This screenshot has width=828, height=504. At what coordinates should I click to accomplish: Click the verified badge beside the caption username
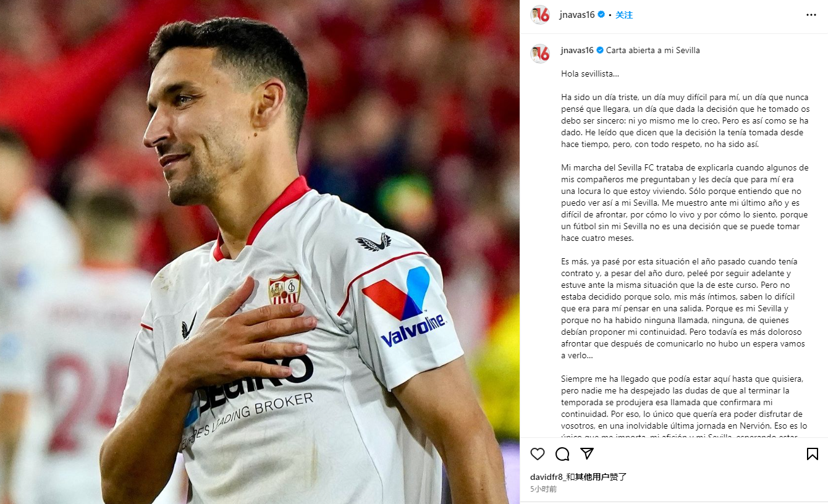pos(599,50)
